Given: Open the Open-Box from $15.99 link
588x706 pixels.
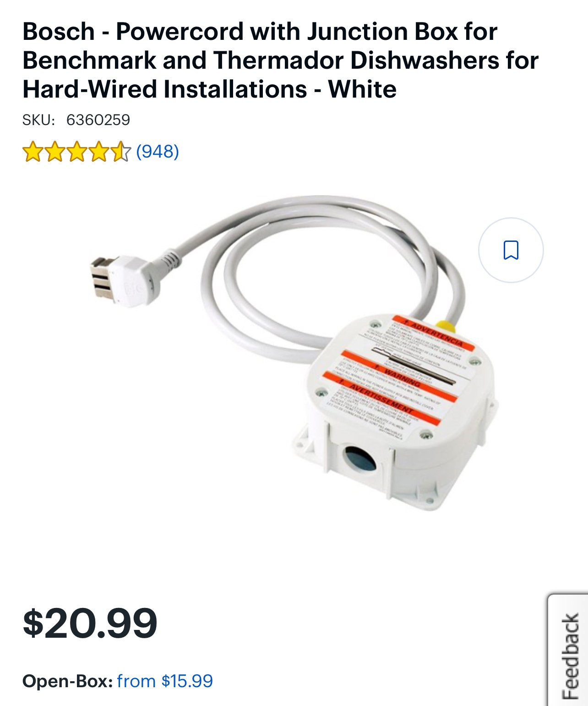Looking at the screenshot, I should click(x=165, y=681).
